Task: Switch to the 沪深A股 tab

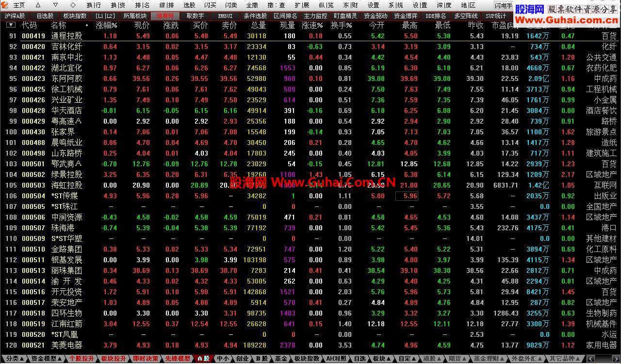Action: 15,16
